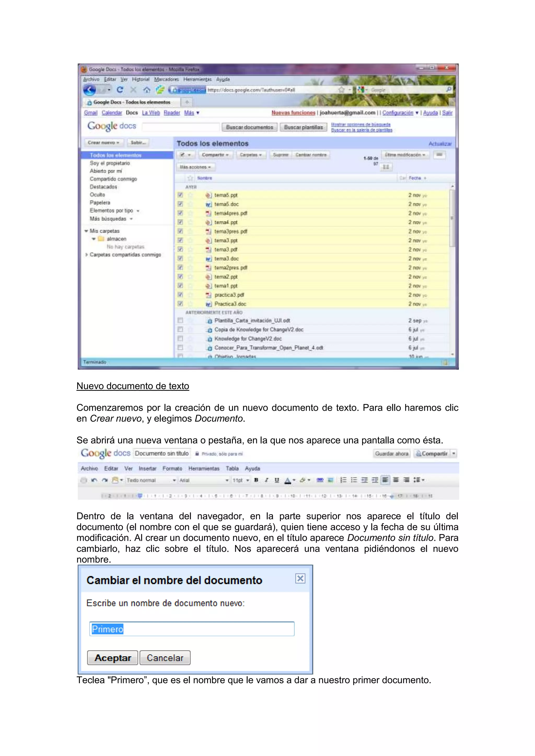535x756 pixels.
Task: Click the browser reload icon
Action: (120, 90)
